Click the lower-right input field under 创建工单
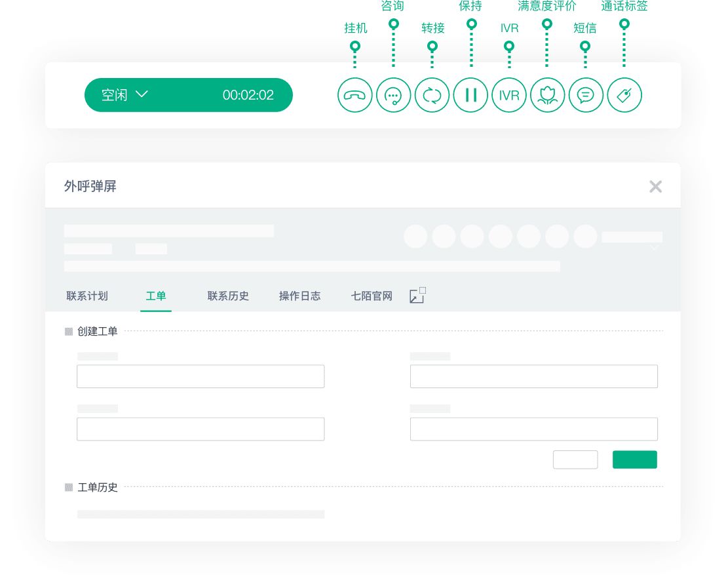The height and width of the screenshot is (588, 726). pyautogui.click(x=534, y=429)
